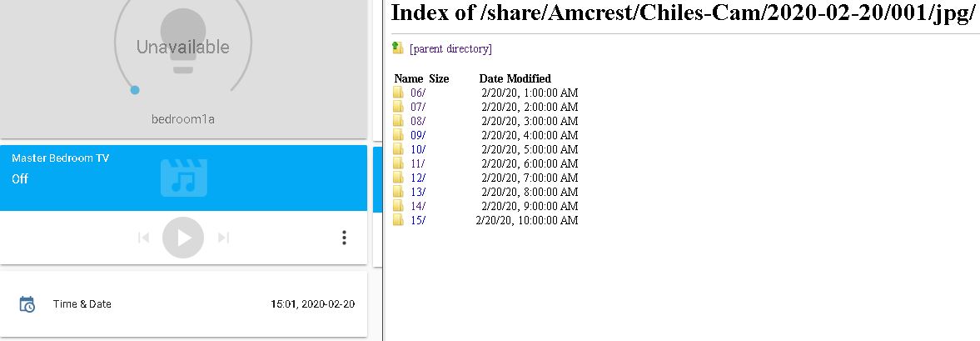The image size is (980, 341).
Task: Open the Time & Date entity row
Action: [x=184, y=304]
